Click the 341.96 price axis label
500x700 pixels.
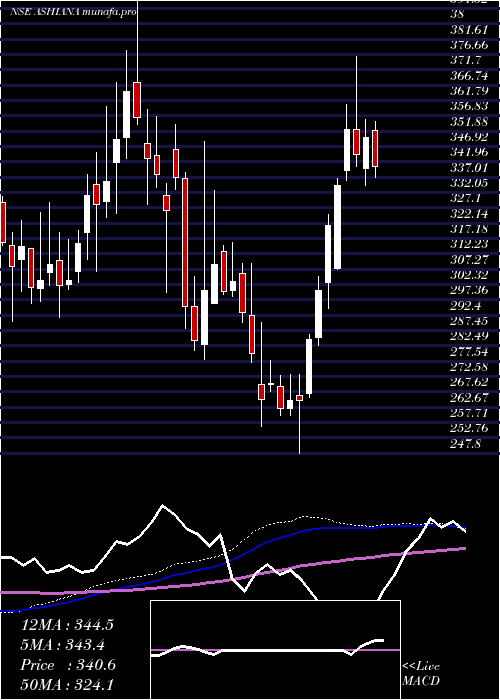coord(469,153)
